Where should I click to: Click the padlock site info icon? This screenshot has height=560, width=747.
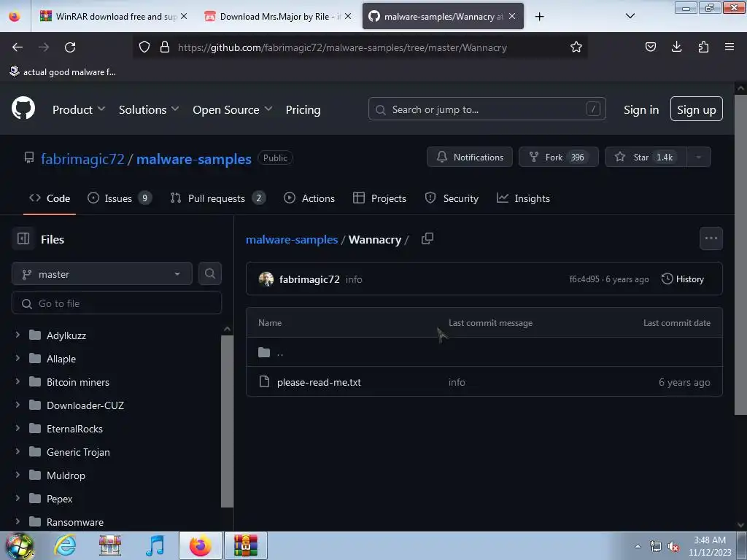[165, 47]
